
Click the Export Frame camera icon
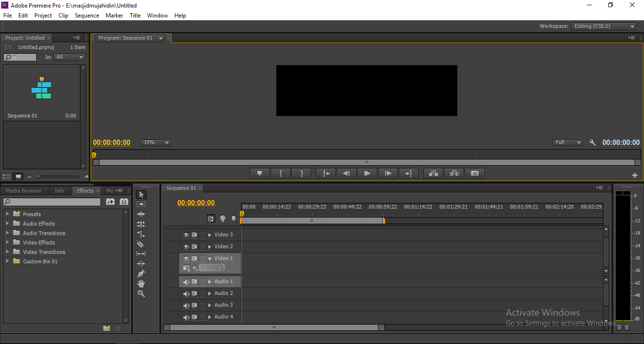tap(474, 173)
